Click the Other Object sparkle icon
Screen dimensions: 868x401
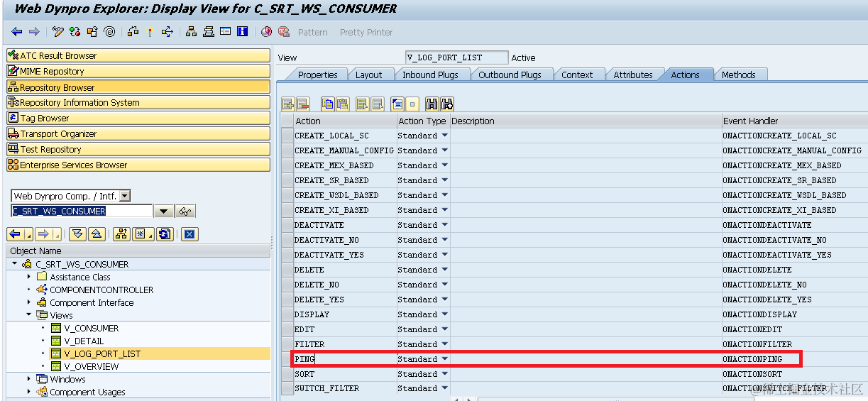coord(150,32)
